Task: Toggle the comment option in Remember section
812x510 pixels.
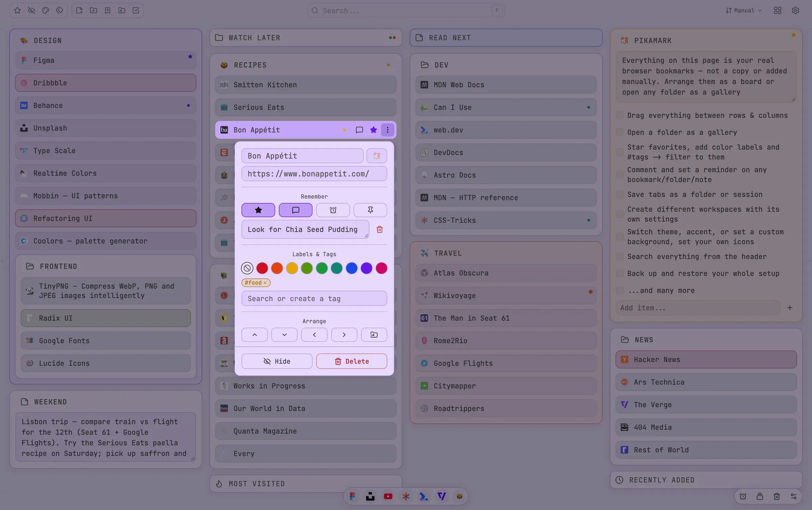Action: click(x=296, y=210)
